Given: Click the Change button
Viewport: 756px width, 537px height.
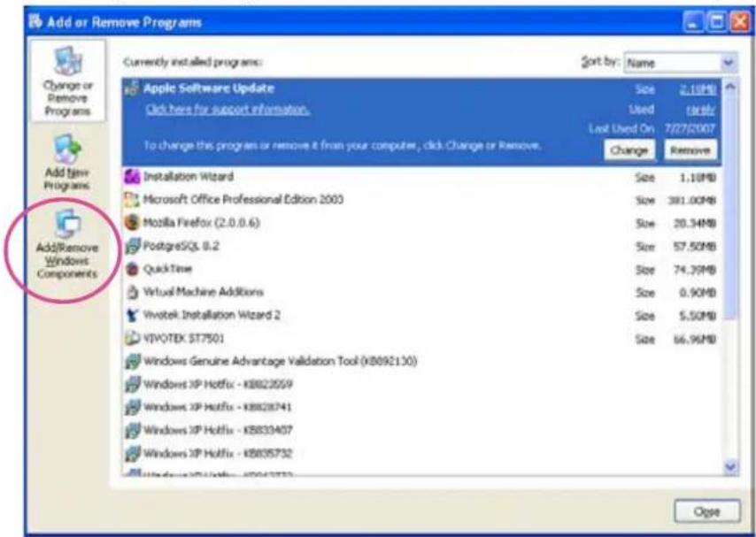Looking at the screenshot, I should [x=629, y=150].
